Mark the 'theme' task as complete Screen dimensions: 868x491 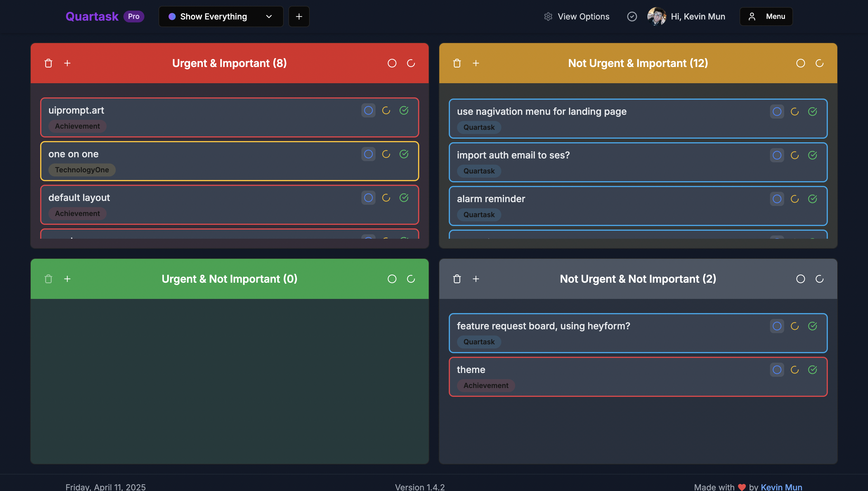point(813,370)
